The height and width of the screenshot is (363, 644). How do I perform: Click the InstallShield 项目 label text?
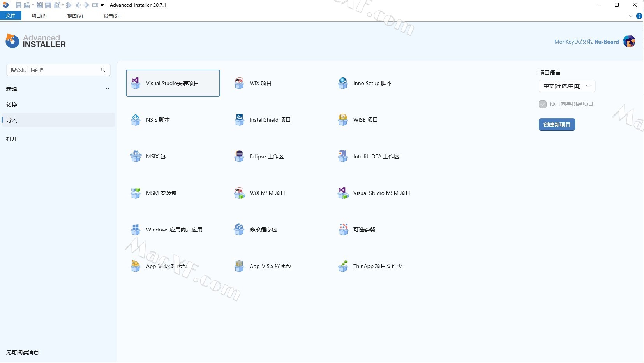[270, 120]
